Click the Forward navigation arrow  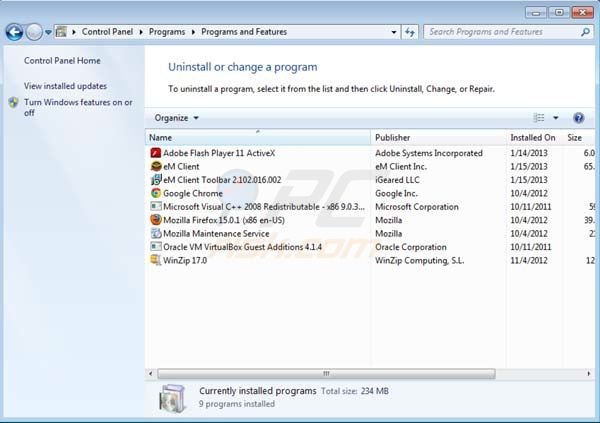point(34,32)
